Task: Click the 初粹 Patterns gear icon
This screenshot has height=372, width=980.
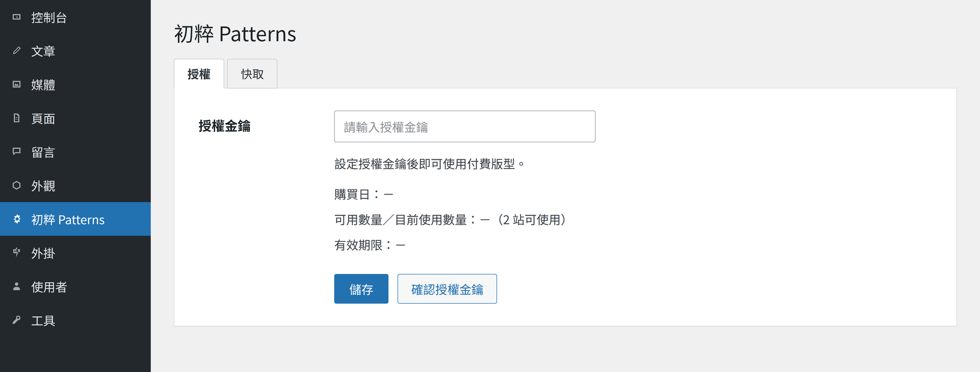Action: (17, 219)
